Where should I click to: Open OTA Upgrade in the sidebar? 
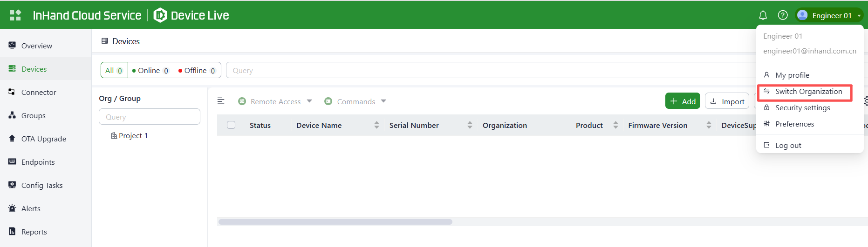tap(43, 139)
